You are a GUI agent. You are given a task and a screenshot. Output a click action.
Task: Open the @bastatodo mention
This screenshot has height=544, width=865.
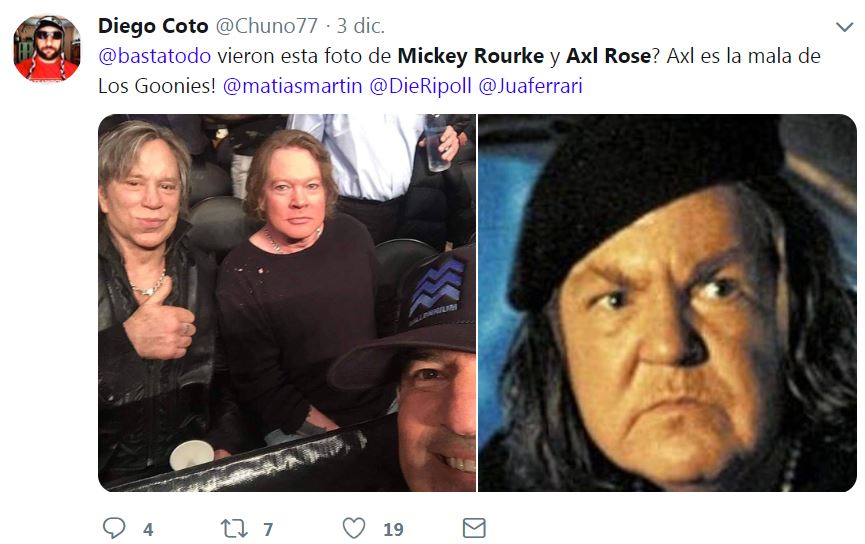[x=154, y=56]
